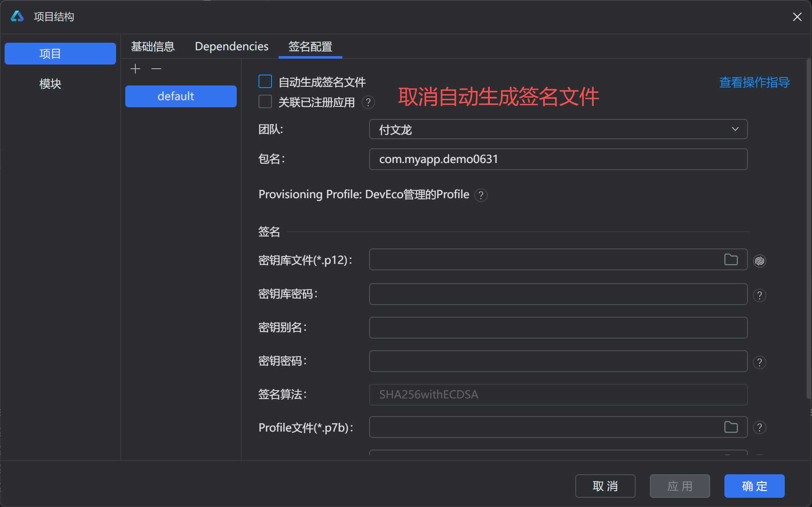
Task: Open the 团队 dropdown showing 付文龙
Action: tap(558, 129)
